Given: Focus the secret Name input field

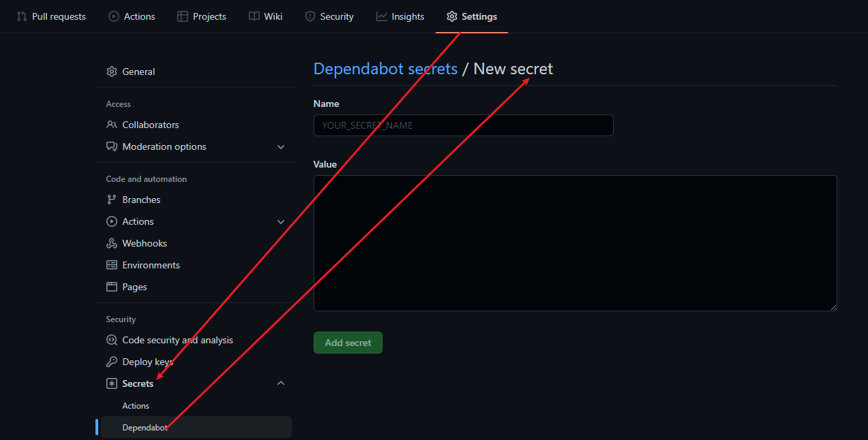Looking at the screenshot, I should 463,125.
